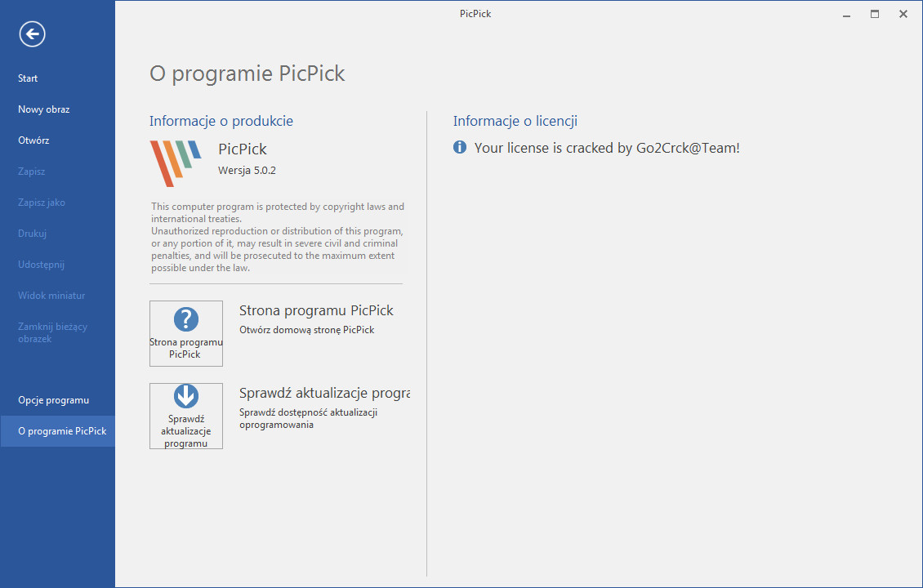Click the Wersja 5.0.2 text

247,171
